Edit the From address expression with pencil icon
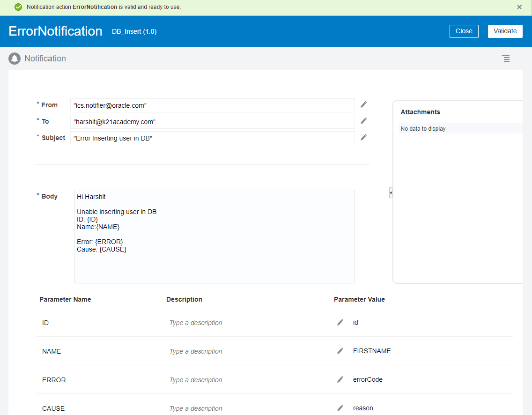 pyautogui.click(x=363, y=104)
